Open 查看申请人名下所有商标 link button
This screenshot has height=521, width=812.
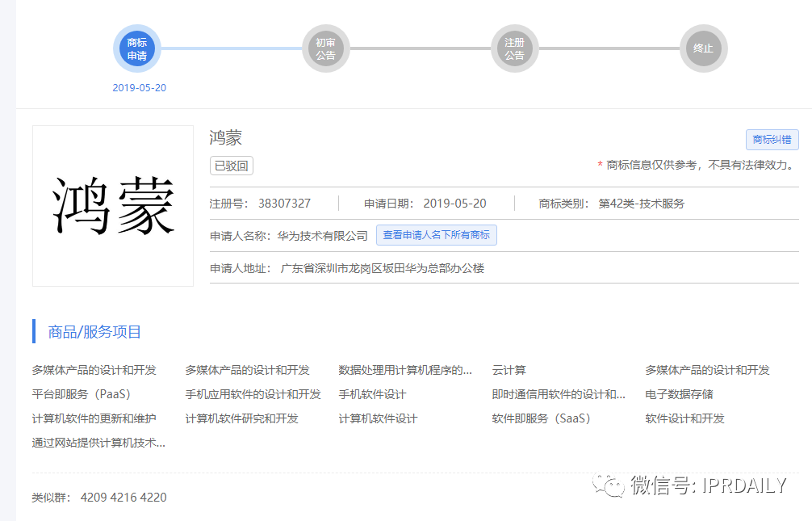pyautogui.click(x=437, y=235)
